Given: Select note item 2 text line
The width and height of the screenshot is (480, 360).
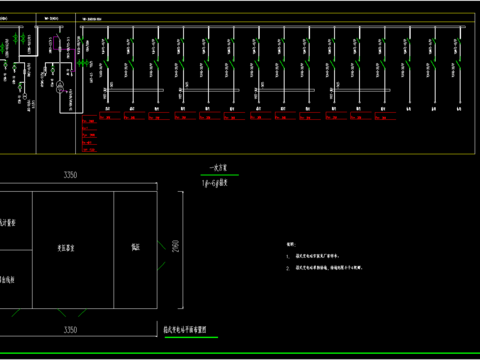Looking at the screenshot, I should point(324,268).
